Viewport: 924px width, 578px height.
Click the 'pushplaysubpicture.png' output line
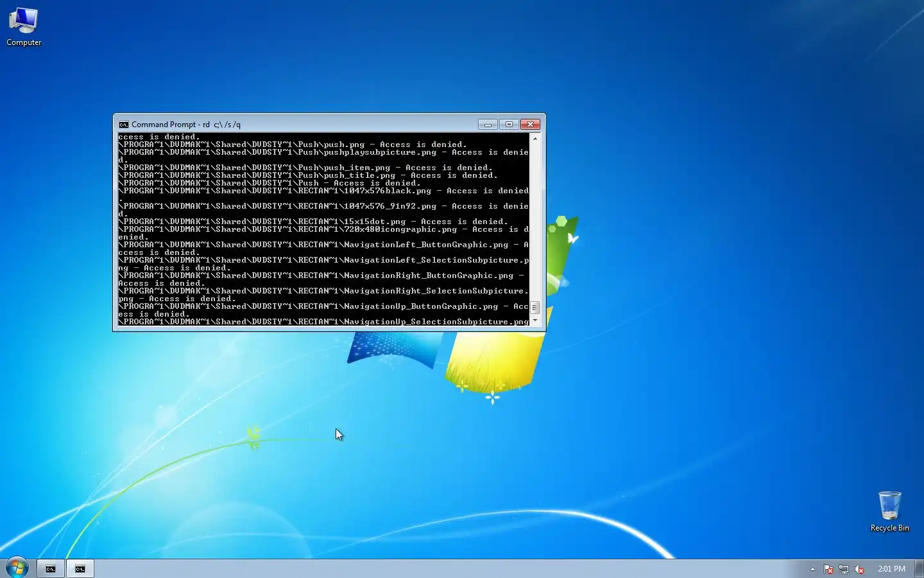tap(323, 152)
